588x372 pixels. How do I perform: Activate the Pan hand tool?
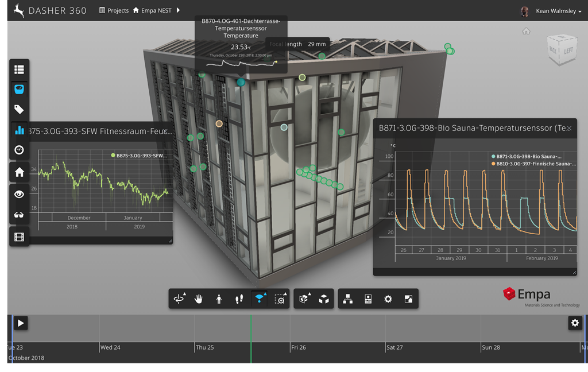tap(199, 299)
